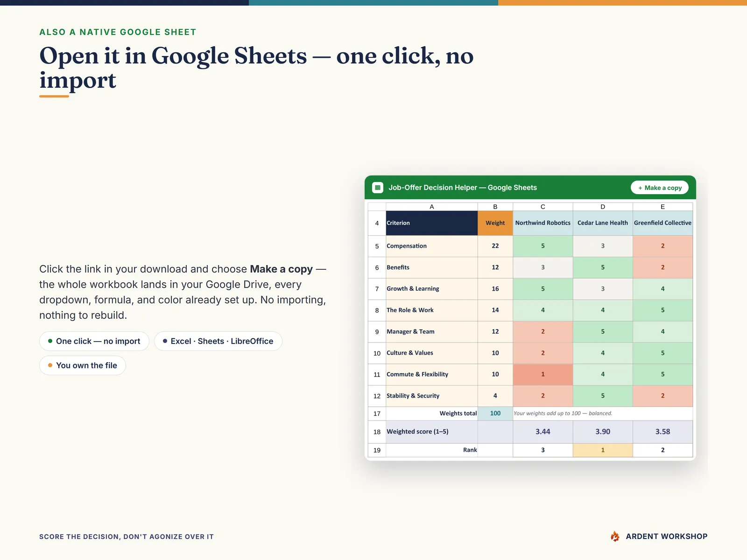Click the 'Stability & Security' criterion cell

[x=432, y=396]
